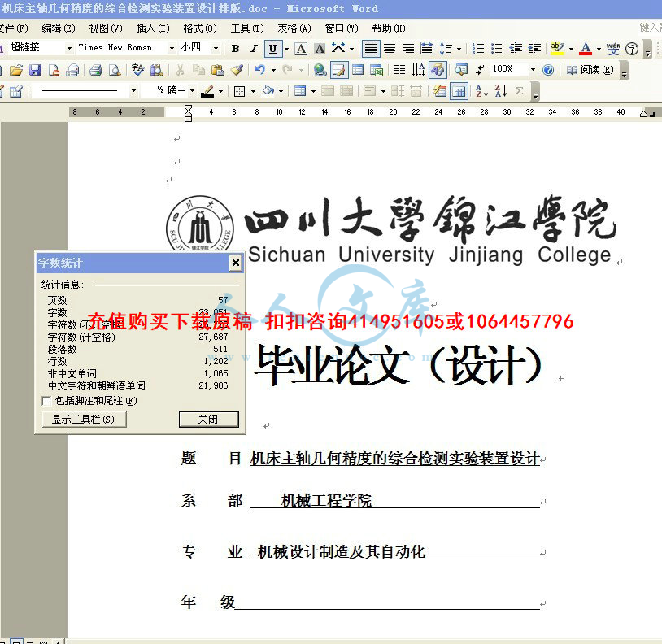Click the 阅读(R) reading mode button

click(590, 70)
